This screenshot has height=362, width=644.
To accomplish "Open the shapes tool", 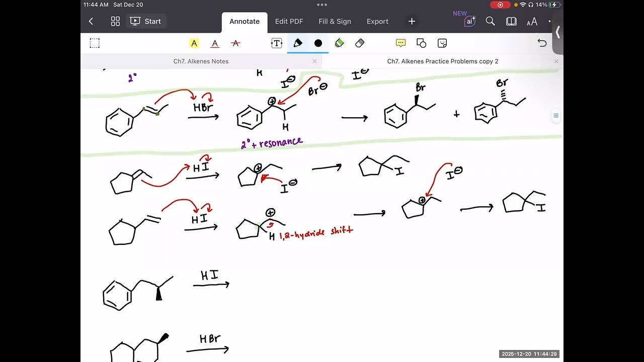I will coord(422,43).
